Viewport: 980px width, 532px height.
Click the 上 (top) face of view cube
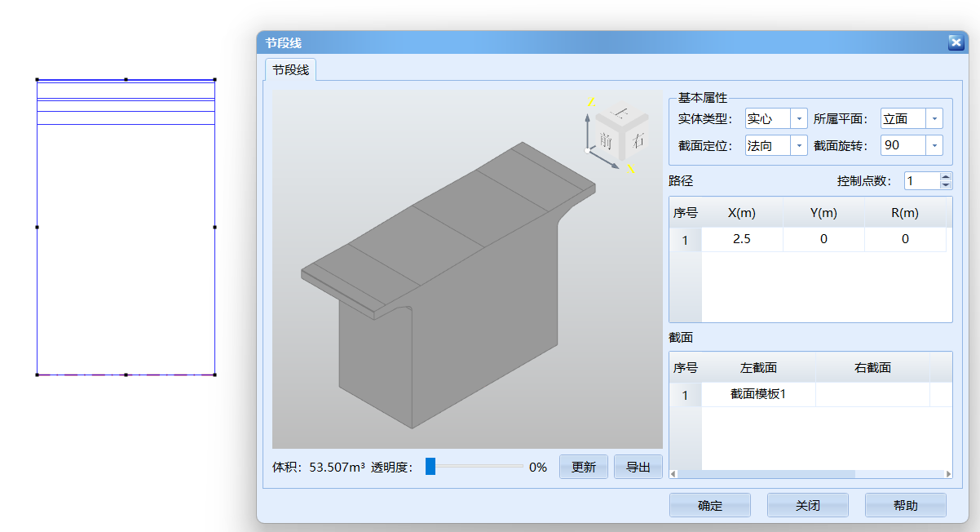click(622, 113)
